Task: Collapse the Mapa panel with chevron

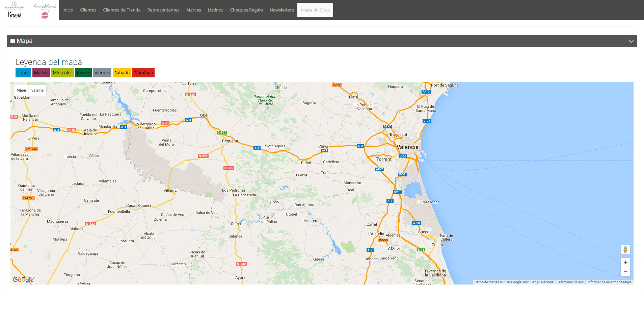Action: click(631, 41)
